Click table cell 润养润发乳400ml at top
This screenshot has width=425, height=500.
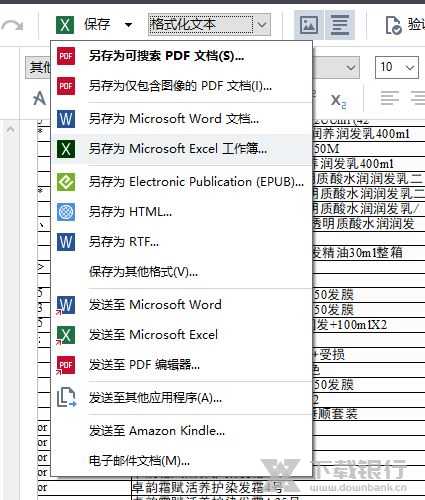coord(361,134)
